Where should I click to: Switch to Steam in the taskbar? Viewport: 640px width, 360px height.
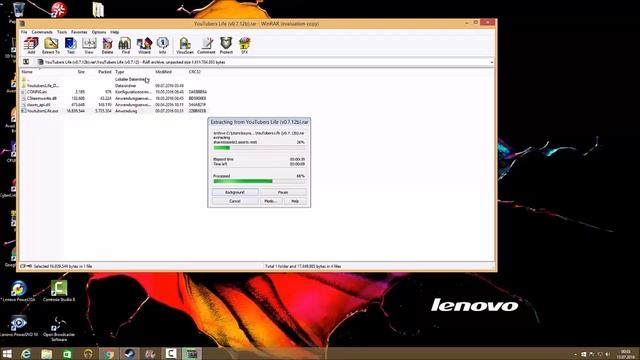point(129,354)
